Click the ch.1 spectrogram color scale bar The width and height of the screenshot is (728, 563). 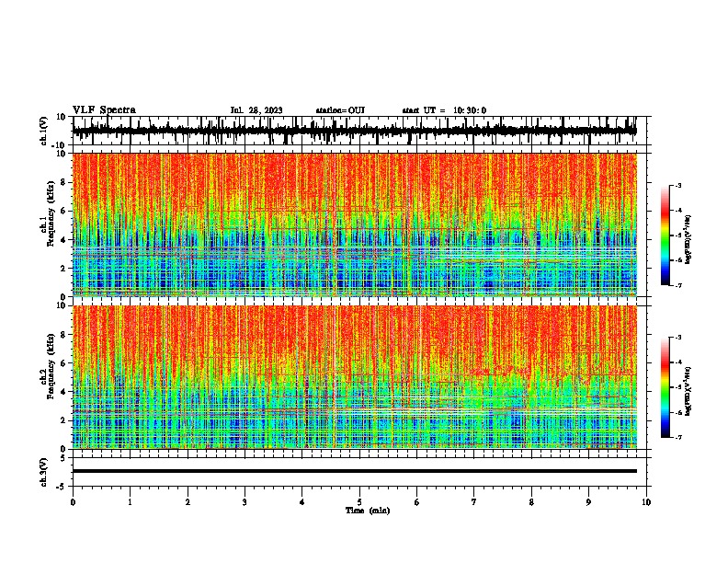[x=665, y=236]
